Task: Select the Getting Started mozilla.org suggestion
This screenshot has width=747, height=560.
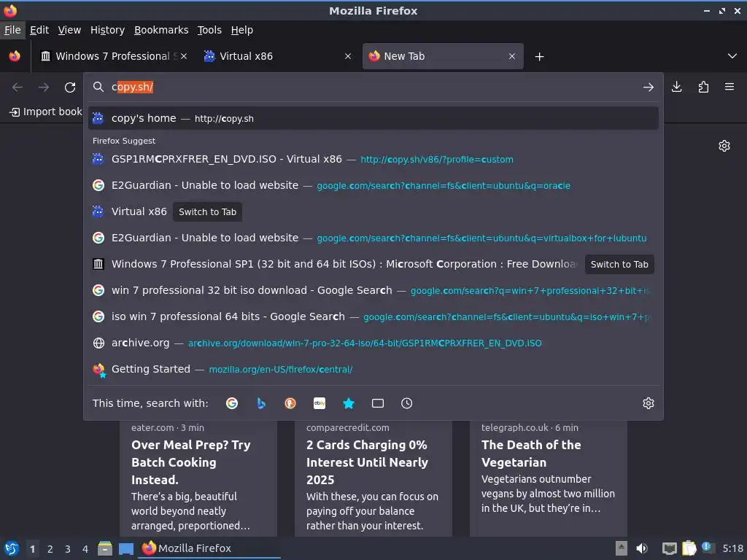Action: tap(373, 369)
